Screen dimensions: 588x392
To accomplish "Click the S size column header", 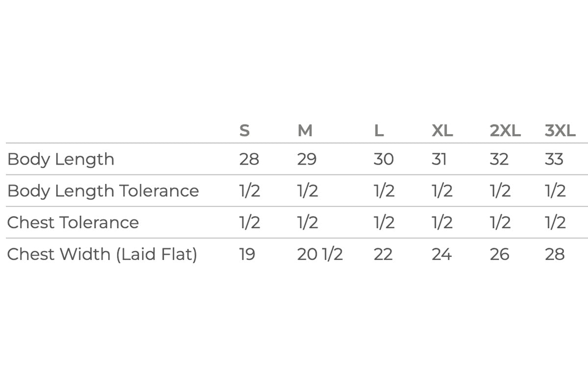I will [x=244, y=131].
